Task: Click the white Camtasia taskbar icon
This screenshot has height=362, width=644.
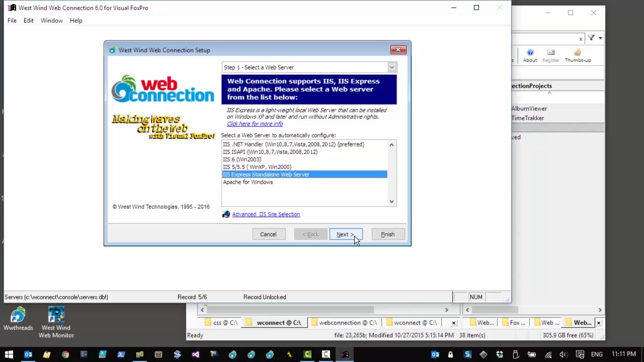Action: [326, 354]
